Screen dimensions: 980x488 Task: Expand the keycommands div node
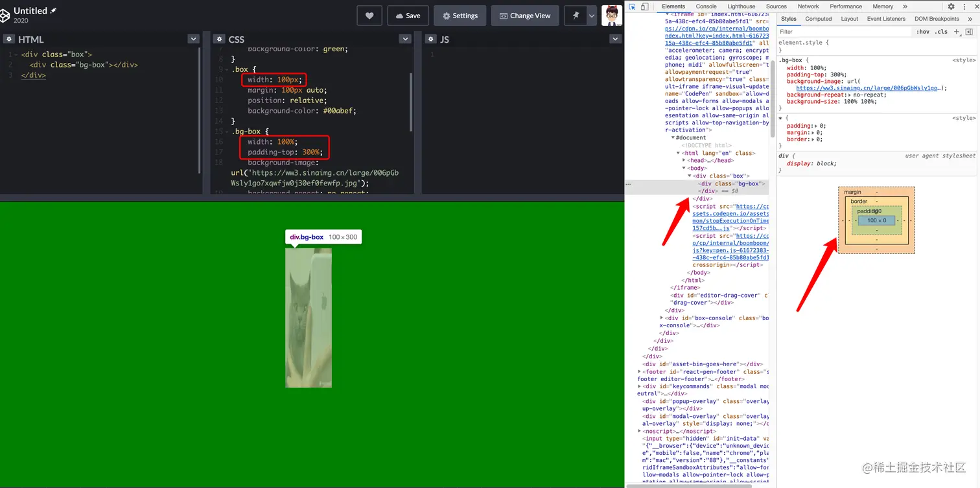coord(640,386)
